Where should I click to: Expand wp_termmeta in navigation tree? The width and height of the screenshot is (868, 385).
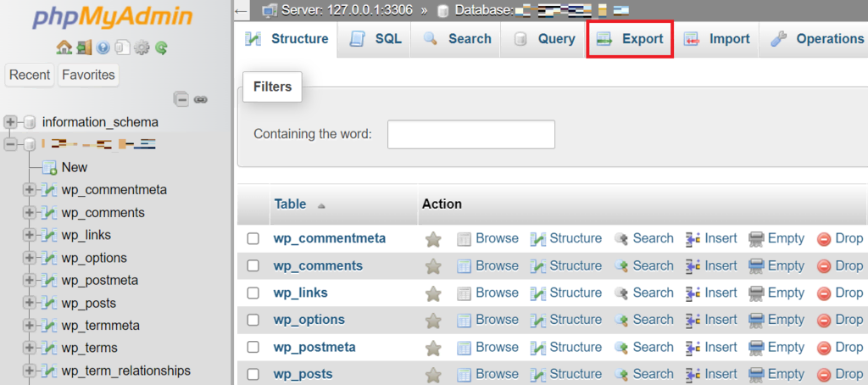30,326
